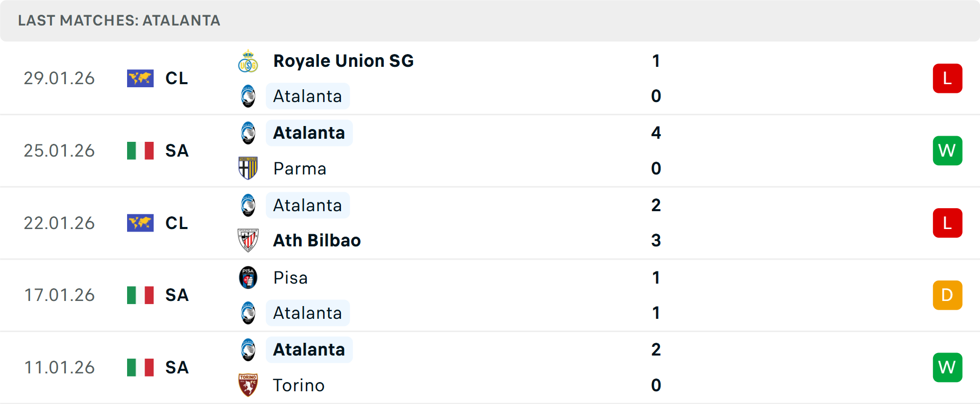The height and width of the screenshot is (404, 980).
Task: Click the orange D badge for Pisa match
Action: point(947,295)
